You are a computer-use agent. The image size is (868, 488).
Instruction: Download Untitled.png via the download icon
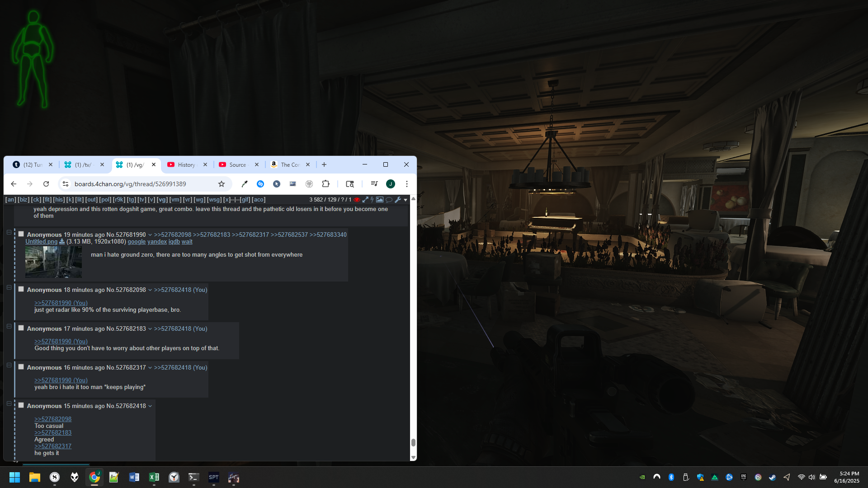pos(62,242)
